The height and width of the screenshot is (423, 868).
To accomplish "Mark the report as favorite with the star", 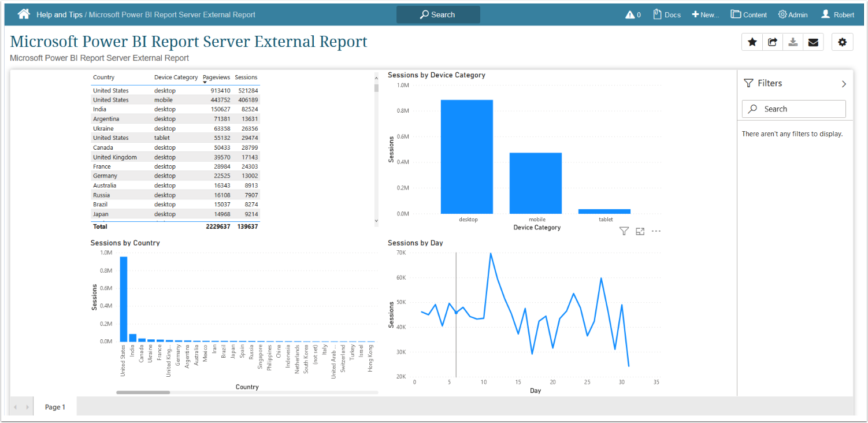I will (752, 42).
